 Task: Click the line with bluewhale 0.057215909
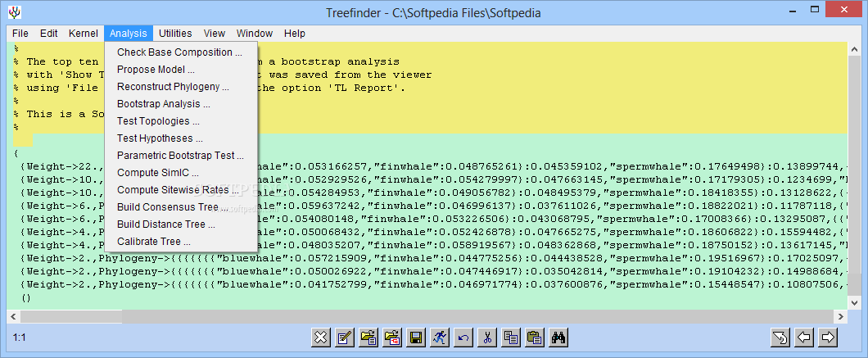(432, 258)
